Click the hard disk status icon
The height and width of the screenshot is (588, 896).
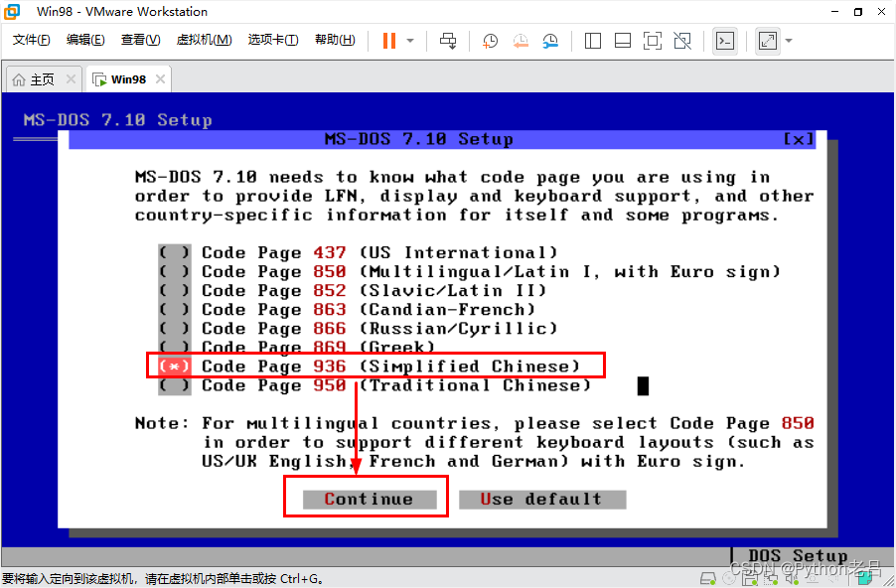point(708,579)
